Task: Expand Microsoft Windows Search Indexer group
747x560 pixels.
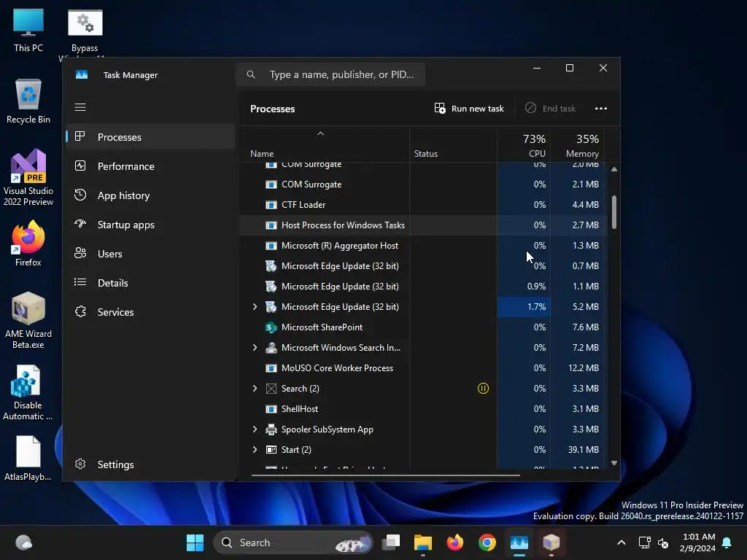Action: coord(255,348)
